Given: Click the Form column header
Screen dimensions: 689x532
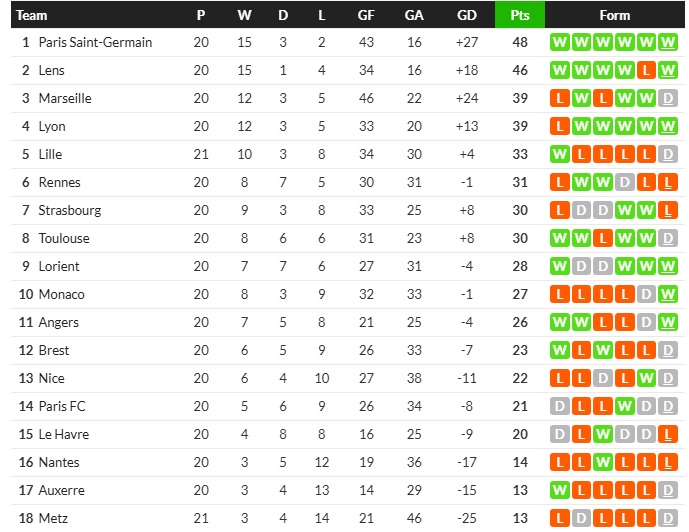Looking at the screenshot, I should click(x=615, y=15).
